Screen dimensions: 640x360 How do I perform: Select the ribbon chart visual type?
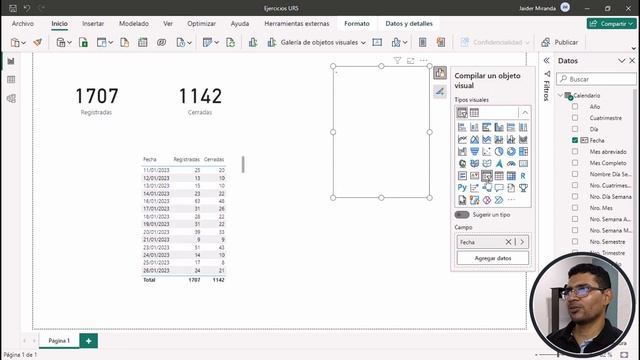click(523, 140)
